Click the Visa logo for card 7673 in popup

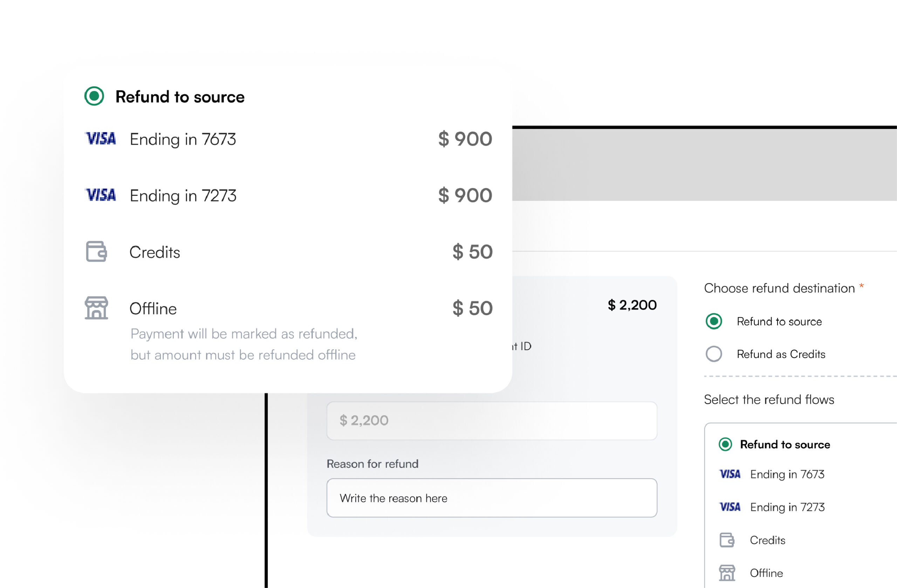[x=100, y=139]
